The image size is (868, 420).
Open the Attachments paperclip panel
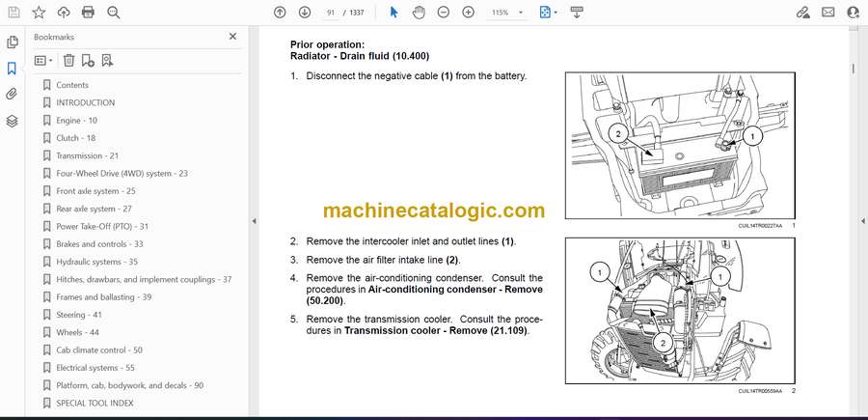(13, 95)
